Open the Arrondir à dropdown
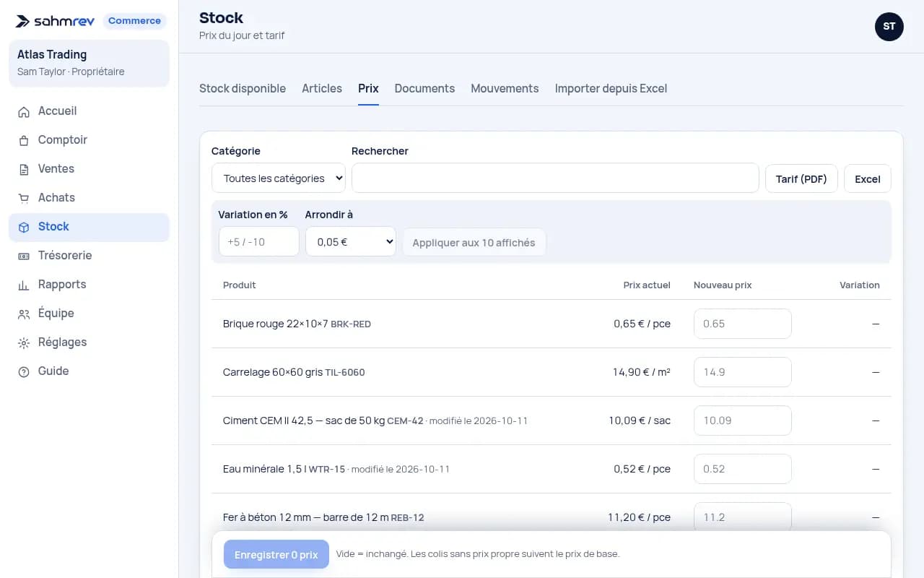The image size is (924, 578). pyautogui.click(x=351, y=241)
